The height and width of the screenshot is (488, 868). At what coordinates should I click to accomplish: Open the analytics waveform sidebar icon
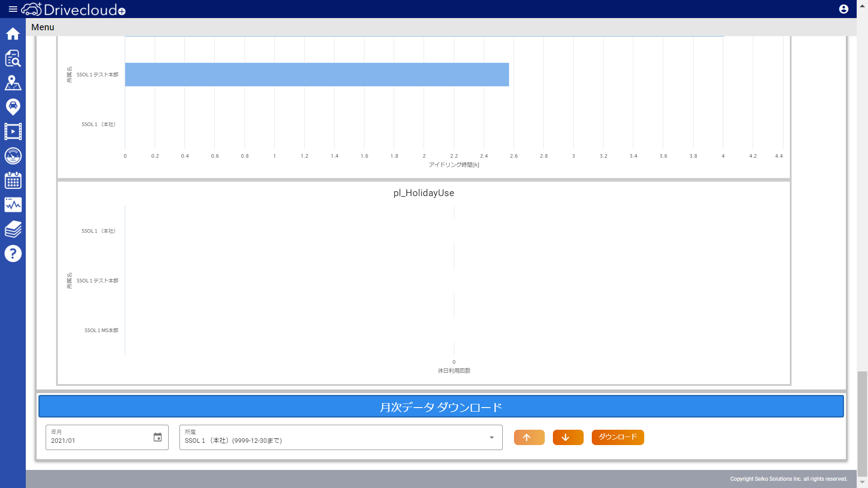click(13, 205)
